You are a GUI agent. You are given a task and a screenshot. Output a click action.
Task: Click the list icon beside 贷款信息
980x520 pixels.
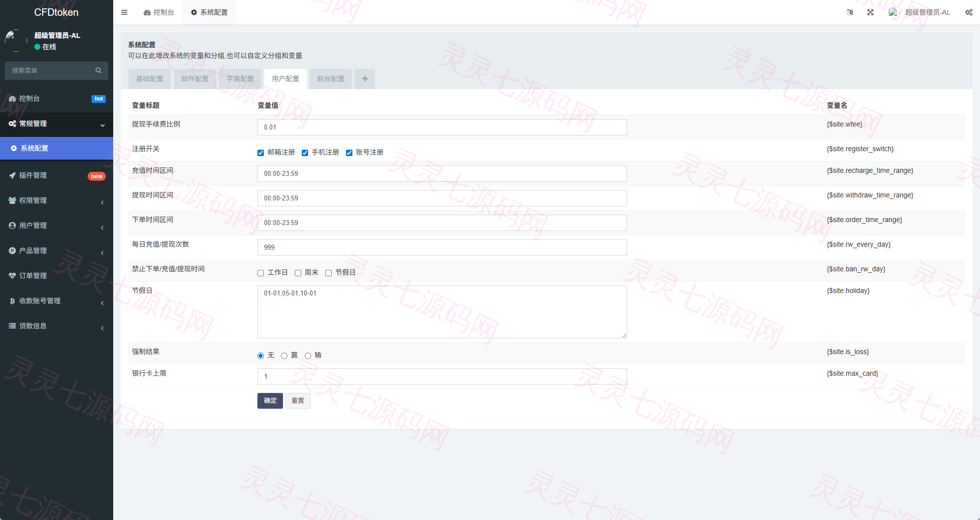[x=12, y=326]
